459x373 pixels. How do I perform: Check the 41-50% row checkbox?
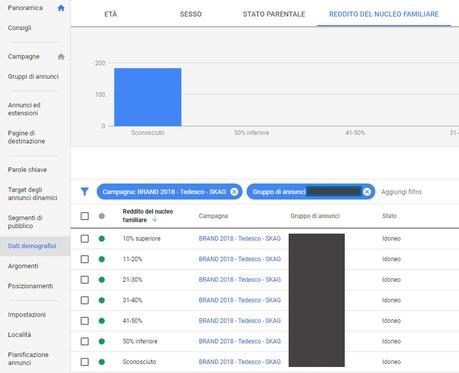coord(85,321)
